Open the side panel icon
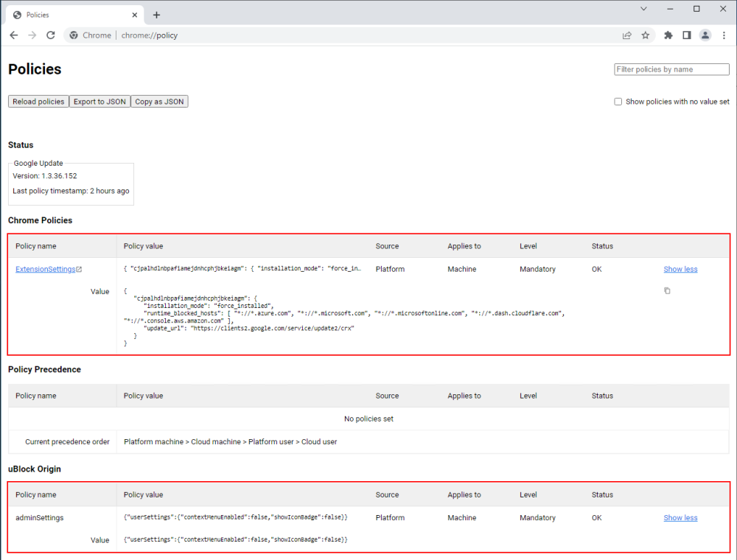This screenshot has width=737, height=560. pos(687,35)
